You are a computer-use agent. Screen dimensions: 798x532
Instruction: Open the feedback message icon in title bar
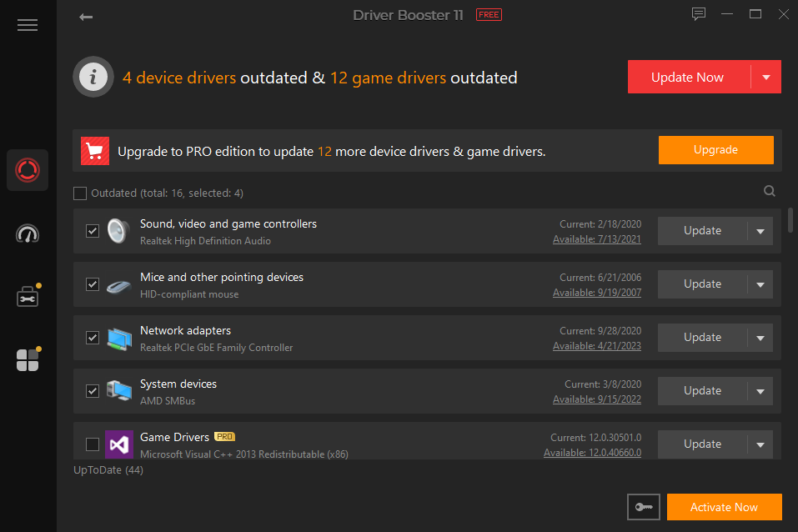point(698,14)
